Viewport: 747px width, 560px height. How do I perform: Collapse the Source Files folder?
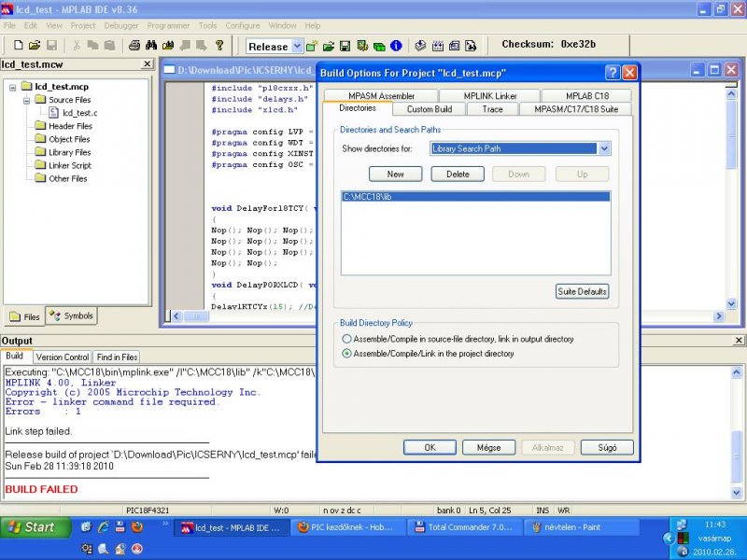tap(27, 100)
